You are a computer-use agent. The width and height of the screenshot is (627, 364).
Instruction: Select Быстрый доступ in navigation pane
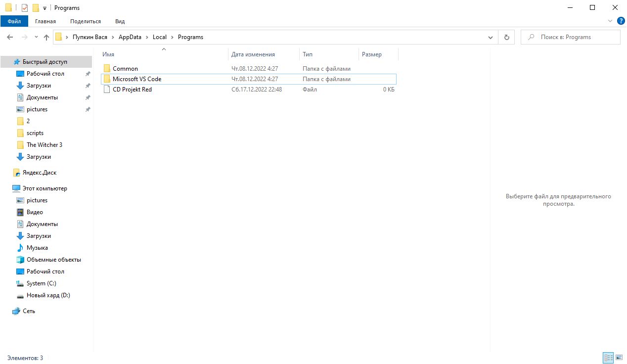pyautogui.click(x=45, y=62)
